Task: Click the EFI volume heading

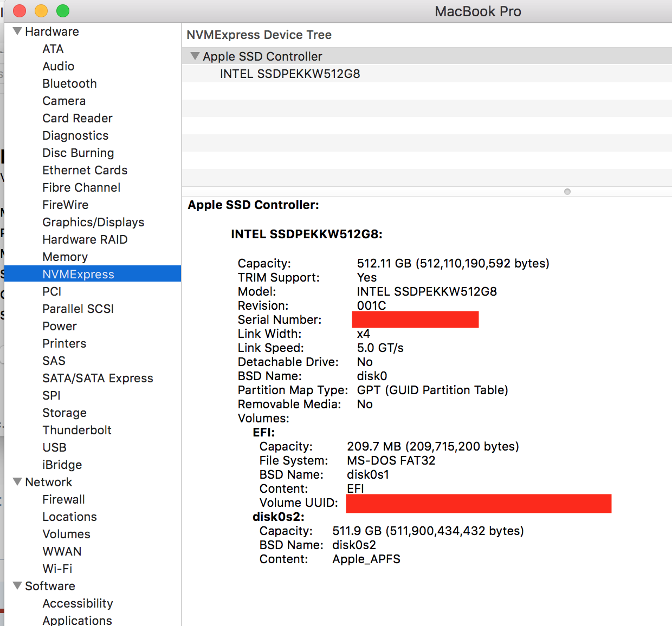Action: click(x=264, y=432)
